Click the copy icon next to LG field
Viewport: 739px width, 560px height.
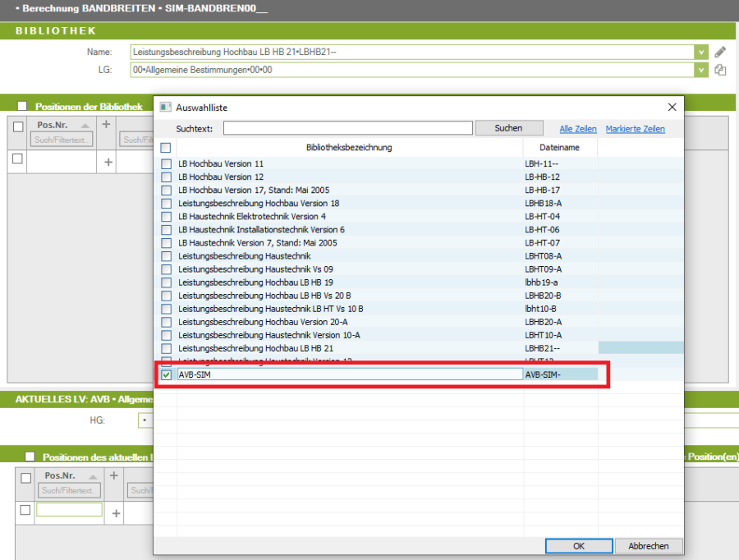pos(720,71)
